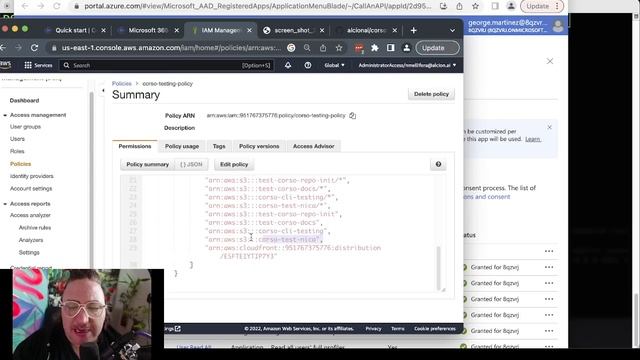The width and height of the screenshot is (640, 360).
Task: Open Cookie preferences in AWS footer
Action: pyautogui.click(x=435, y=329)
